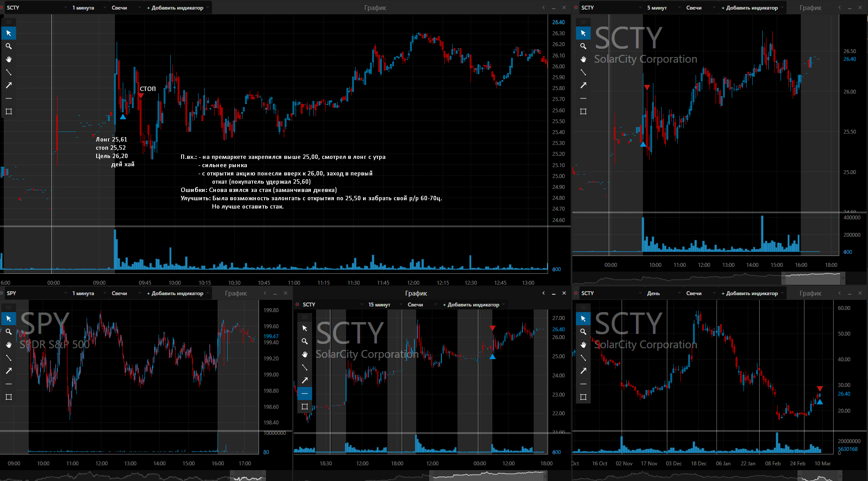This screenshot has width=868, height=481.
Task: Activate cursor pointer tool in daily SCTY chart
Action: (583, 319)
